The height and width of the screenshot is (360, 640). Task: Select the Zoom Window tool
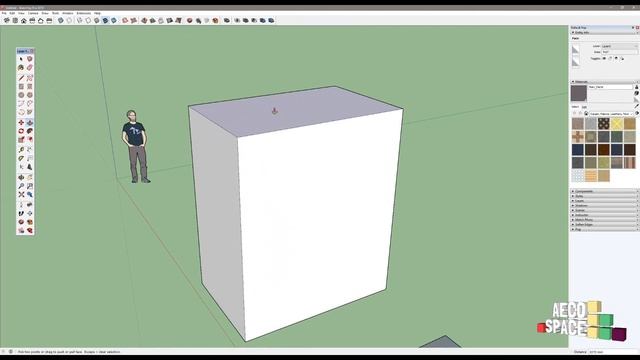pos(30,186)
